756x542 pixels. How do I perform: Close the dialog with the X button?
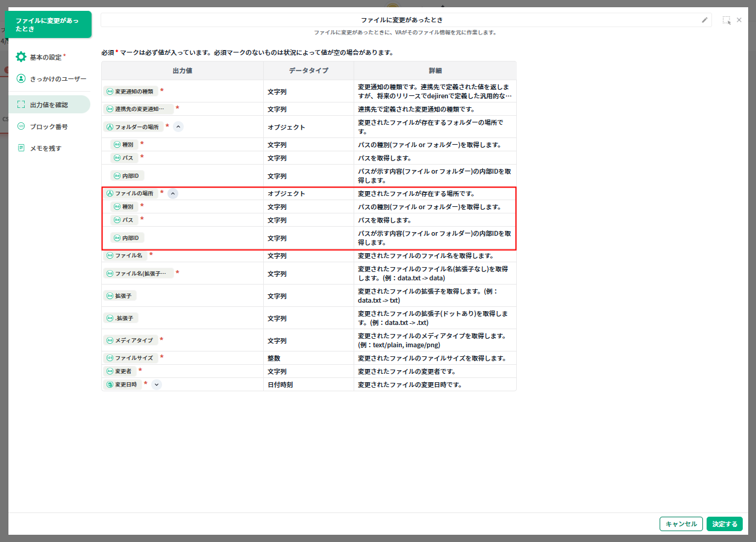tap(739, 20)
